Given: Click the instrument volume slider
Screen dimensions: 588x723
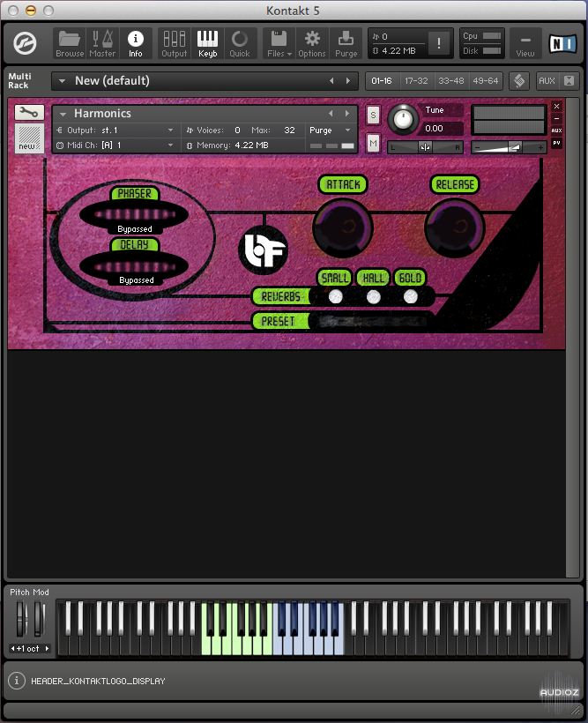Looking at the screenshot, I should (x=509, y=147).
